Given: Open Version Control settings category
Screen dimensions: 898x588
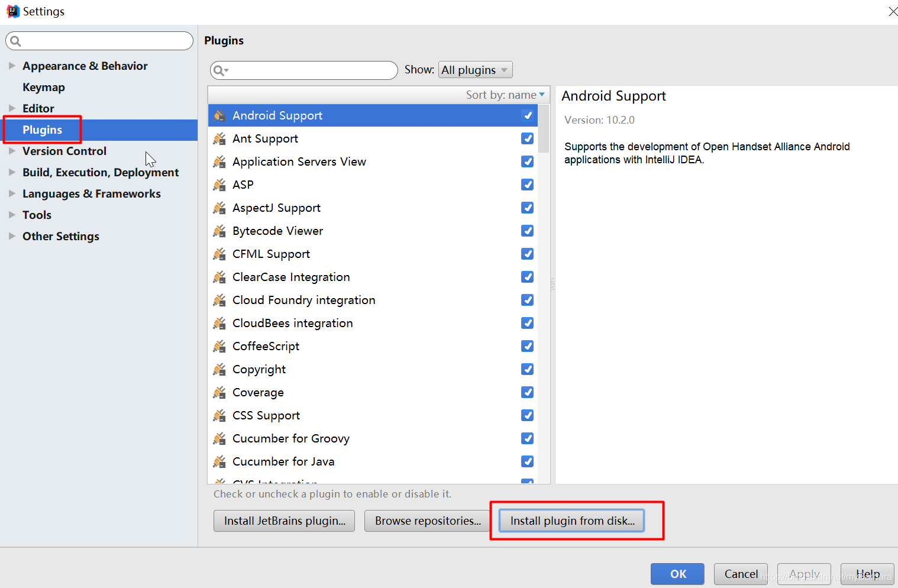Looking at the screenshot, I should click(x=64, y=151).
